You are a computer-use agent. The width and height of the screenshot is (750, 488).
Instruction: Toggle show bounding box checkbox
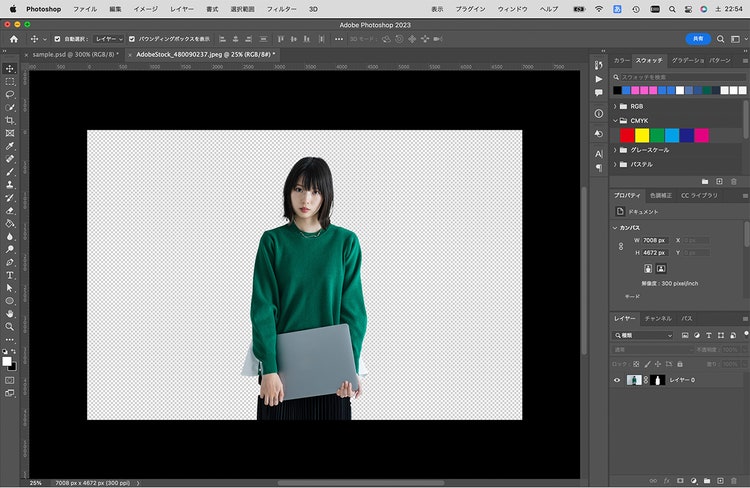pos(132,39)
